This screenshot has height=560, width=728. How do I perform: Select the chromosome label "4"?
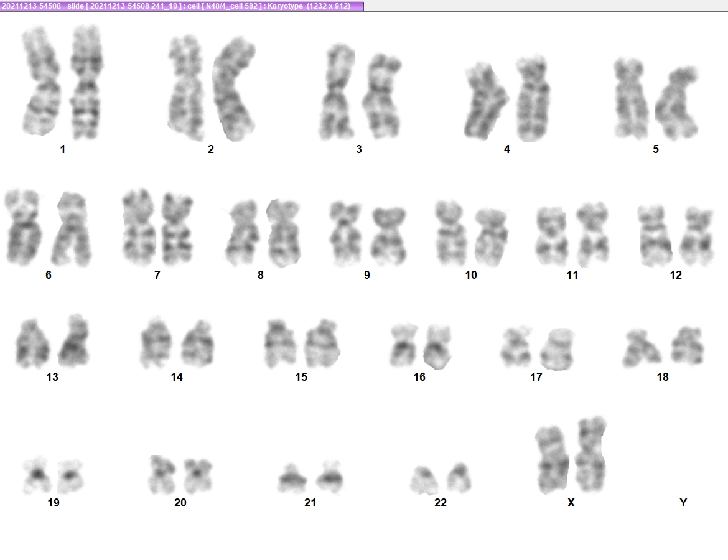point(507,149)
